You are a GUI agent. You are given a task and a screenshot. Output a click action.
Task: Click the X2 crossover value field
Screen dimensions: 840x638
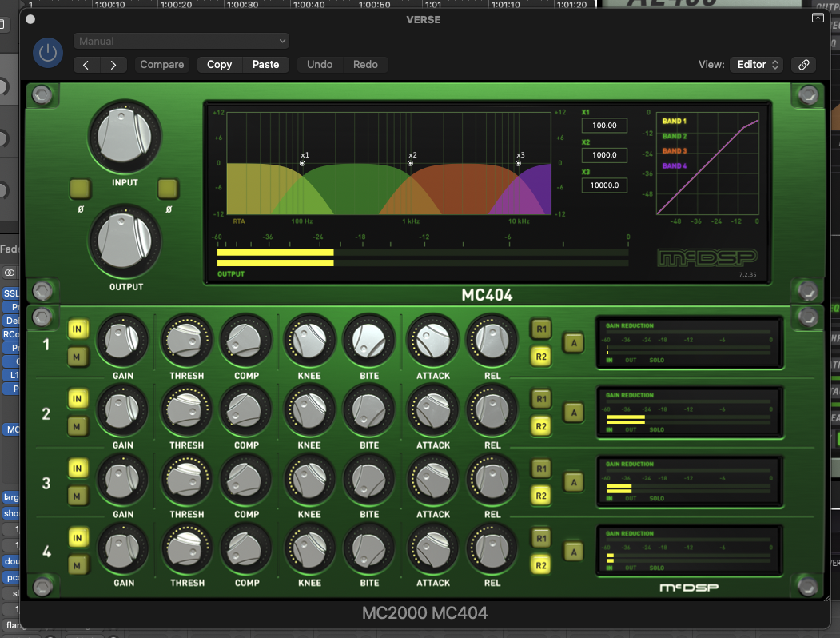pos(604,155)
